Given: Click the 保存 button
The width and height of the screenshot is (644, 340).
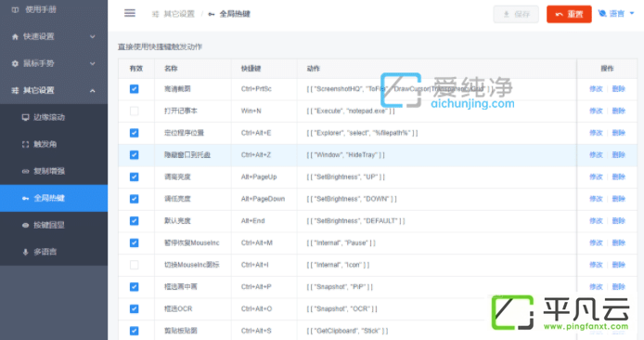Looking at the screenshot, I should click(x=516, y=14).
